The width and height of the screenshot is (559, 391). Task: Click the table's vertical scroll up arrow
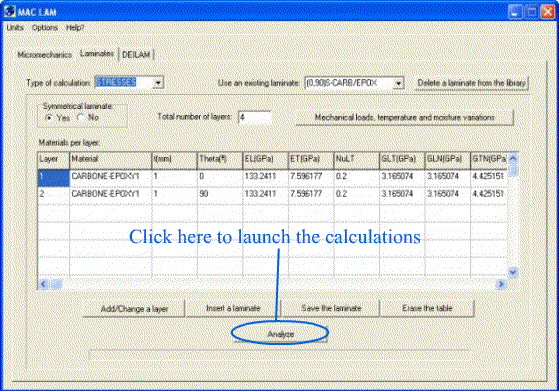[x=513, y=158]
